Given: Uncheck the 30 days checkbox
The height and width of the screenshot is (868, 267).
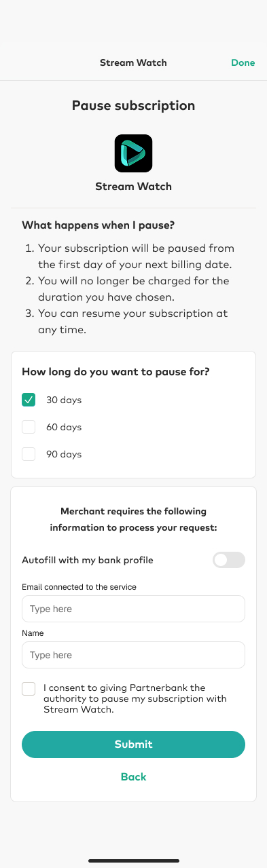Looking at the screenshot, I should click(29, 400).
